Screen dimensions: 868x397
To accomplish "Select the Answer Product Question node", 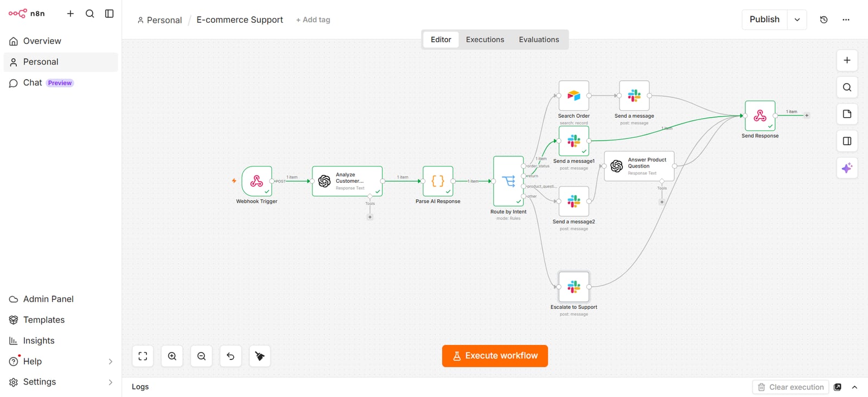I will pyautogui.click(x=639, y=166).
